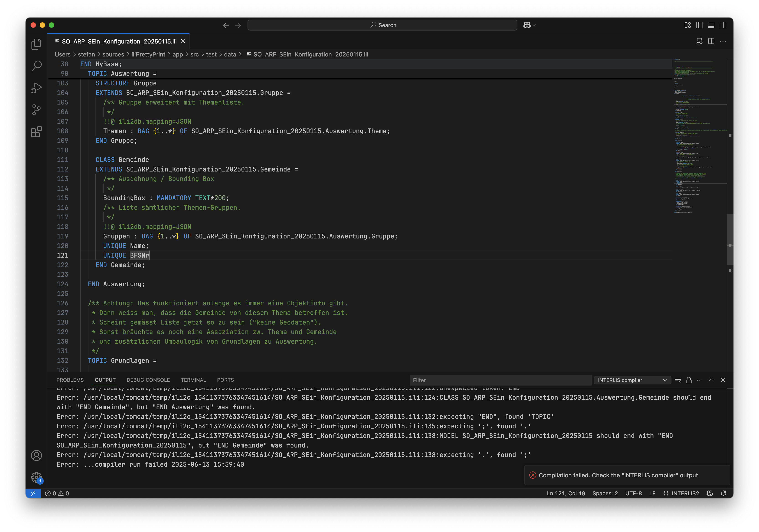759x532 pixels.
Task: Click the LF end-of-line setting
Action: coord(652,493)
